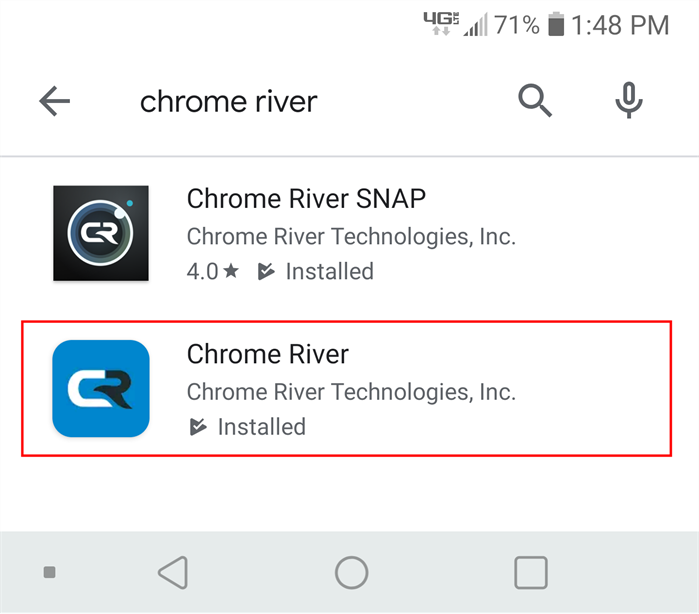Tap Chrome River SNAP developer name
The width and height of the screenshot is (699, 614).
coord(351,237)
